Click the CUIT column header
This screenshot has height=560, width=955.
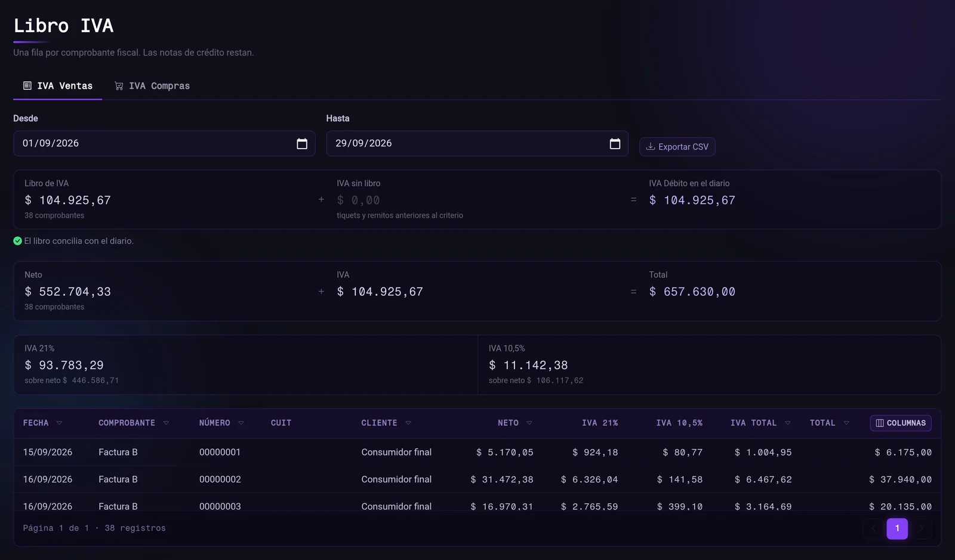point(281,423)
